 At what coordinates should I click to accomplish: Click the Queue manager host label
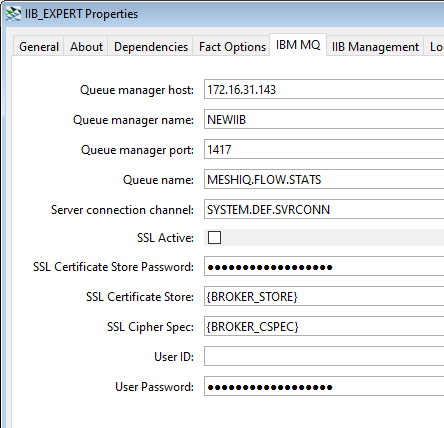click(137, 90)
